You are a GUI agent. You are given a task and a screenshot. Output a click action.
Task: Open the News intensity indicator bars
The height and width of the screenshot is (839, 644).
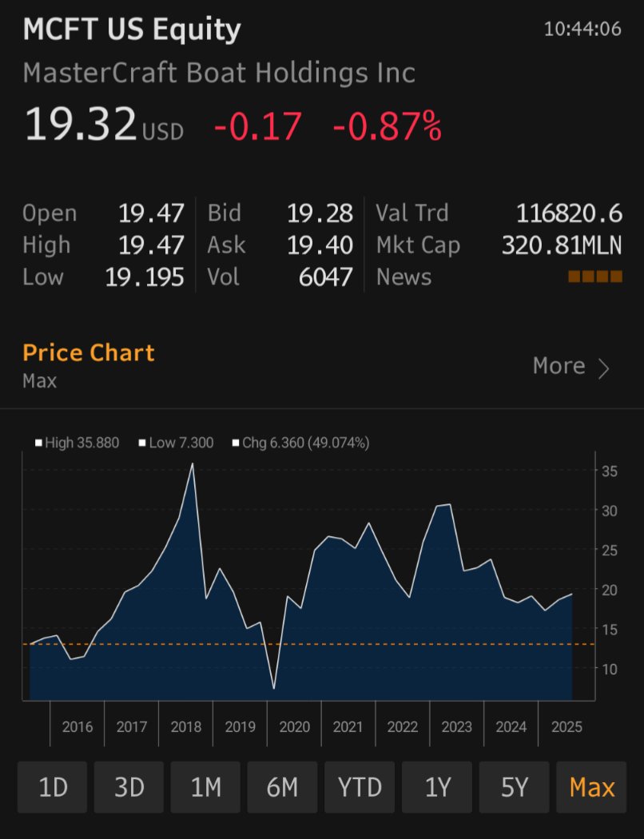(x=594, y=276)
